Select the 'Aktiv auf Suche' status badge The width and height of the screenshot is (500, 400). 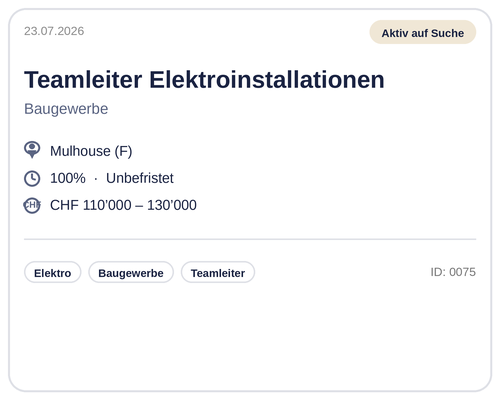pos(423,32)
